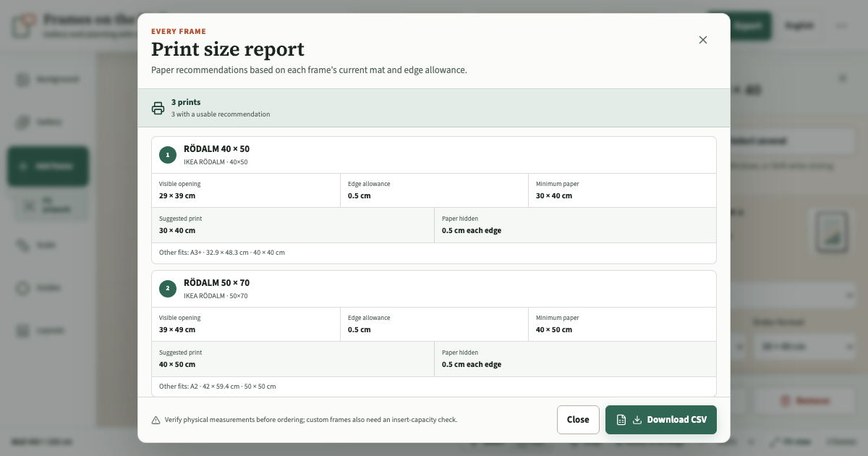This screenshot has width=868, height=456.
Task: Click the Close button in the dialog footer
Action: [578, 420]
